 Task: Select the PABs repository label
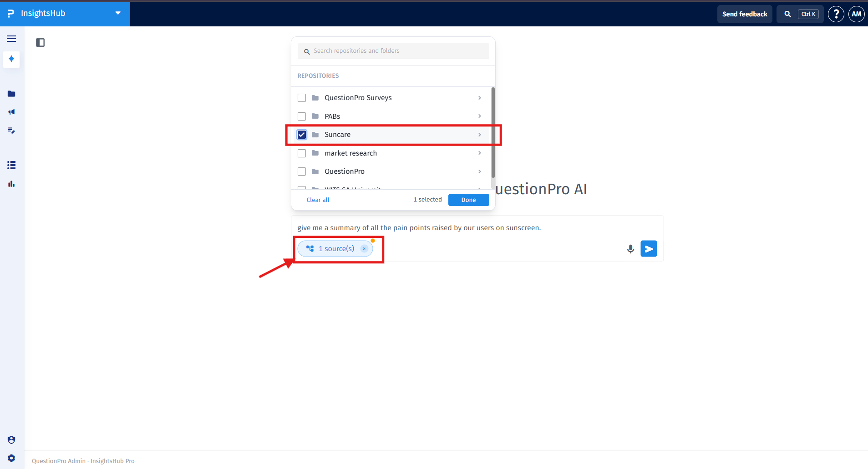point(332,116)
